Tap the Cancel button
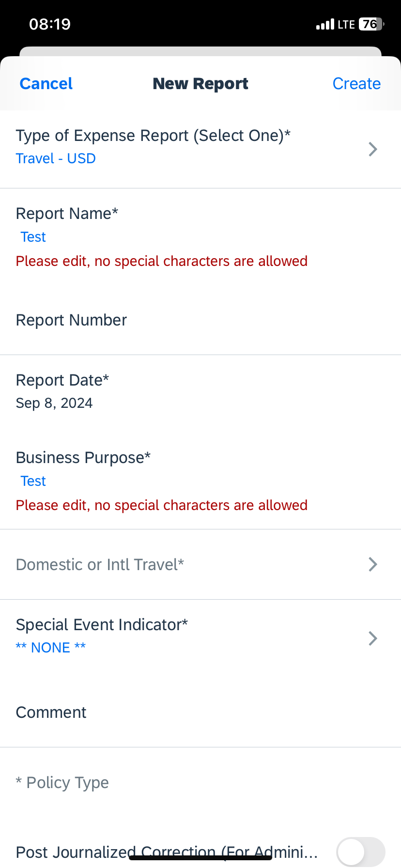The height and width of the screenshot is (868, 401). (x=46, y=83)
